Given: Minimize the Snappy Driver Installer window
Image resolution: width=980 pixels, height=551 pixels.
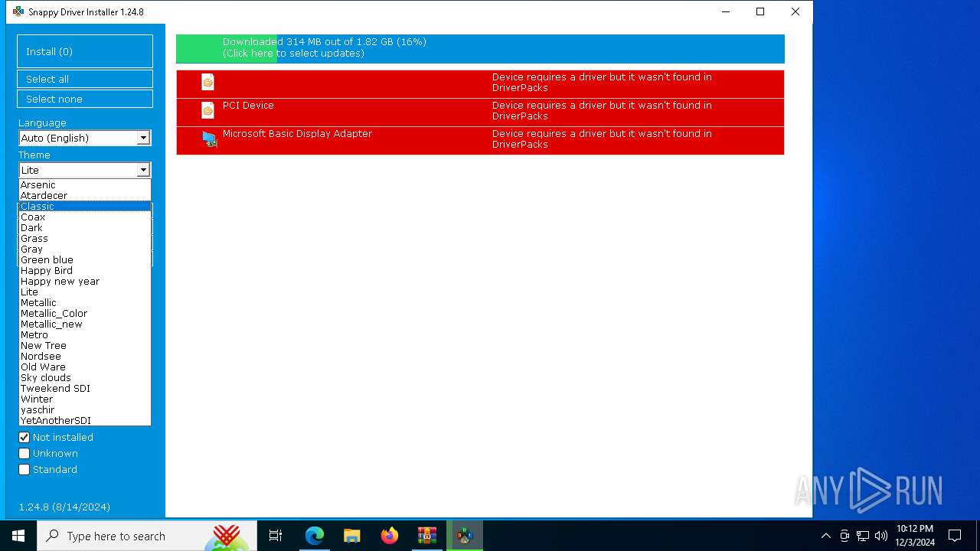Looking at the screenshot, I should pos(725,11).
